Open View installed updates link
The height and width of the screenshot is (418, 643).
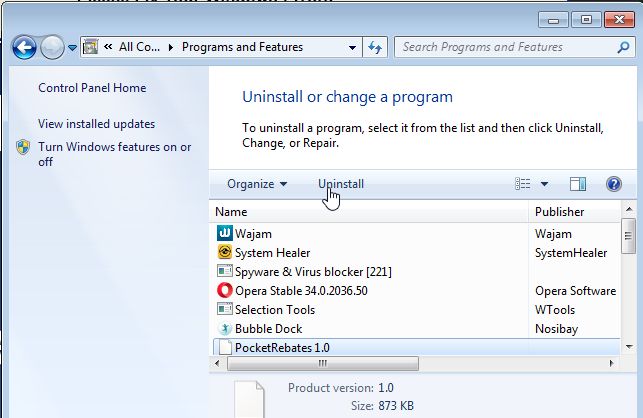[96, 124]
